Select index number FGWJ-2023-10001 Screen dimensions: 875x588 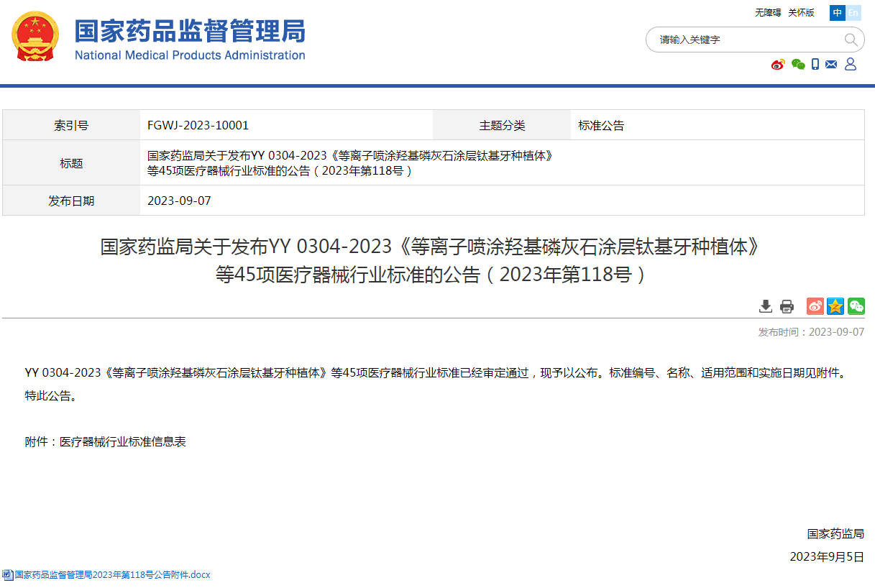coord(198,125)
